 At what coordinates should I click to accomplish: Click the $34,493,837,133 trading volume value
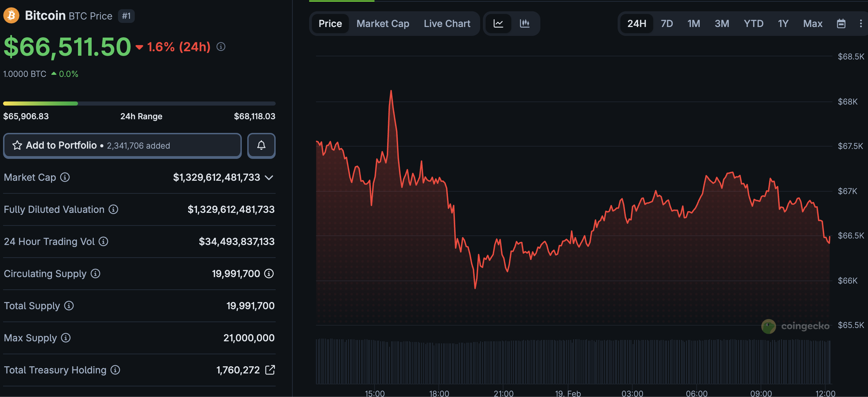coord(237,242)
